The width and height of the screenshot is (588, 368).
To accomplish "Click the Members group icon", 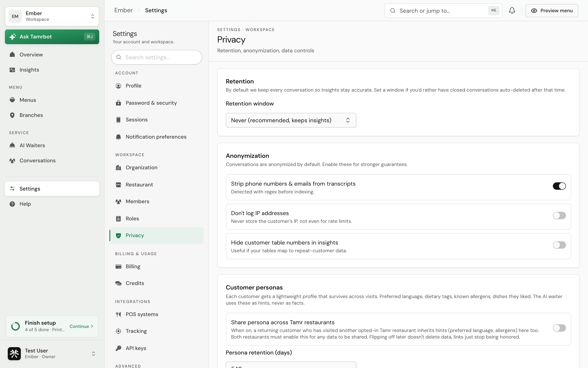I will (x=118, y=202).
